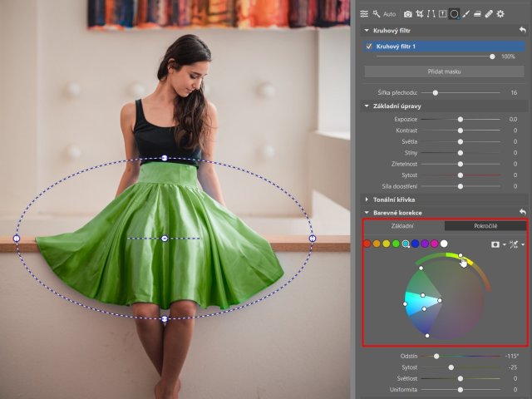Click the Kontrast slider handle
This screenshot has width=532, height=399.
point(460,131)
